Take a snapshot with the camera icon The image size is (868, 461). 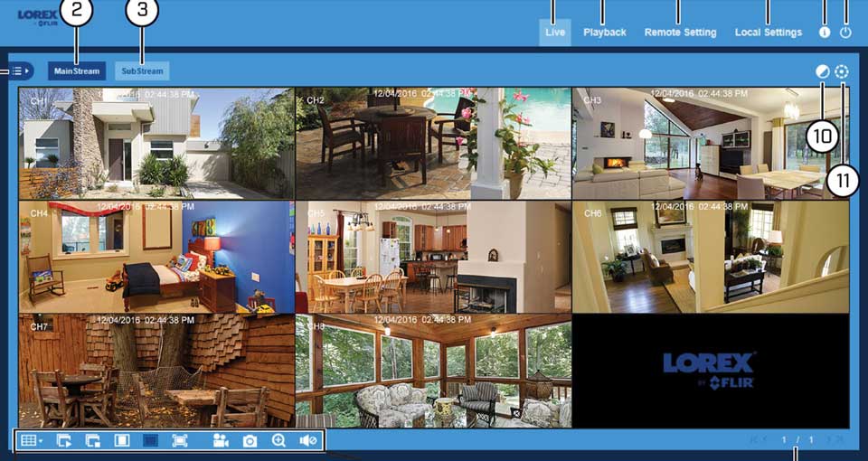(x=250, y=441)
